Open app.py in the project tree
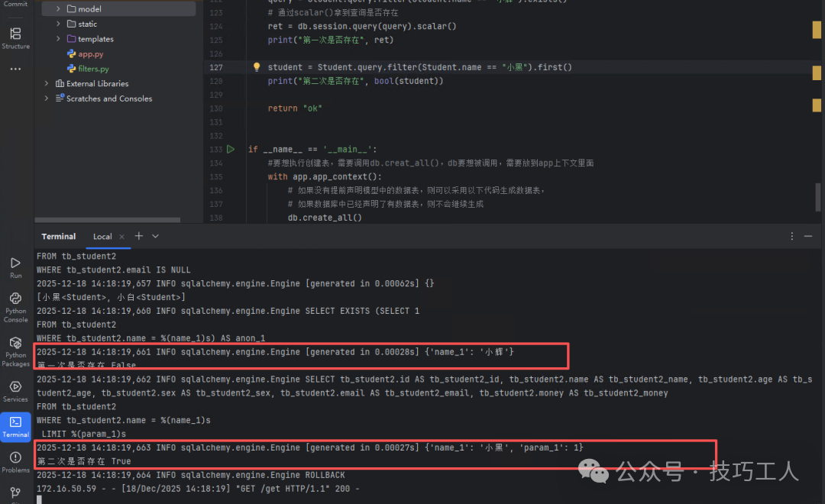Image resolution: width=825 pixels, height=504 pixels. pyautogui.click(x=86, y=53)
